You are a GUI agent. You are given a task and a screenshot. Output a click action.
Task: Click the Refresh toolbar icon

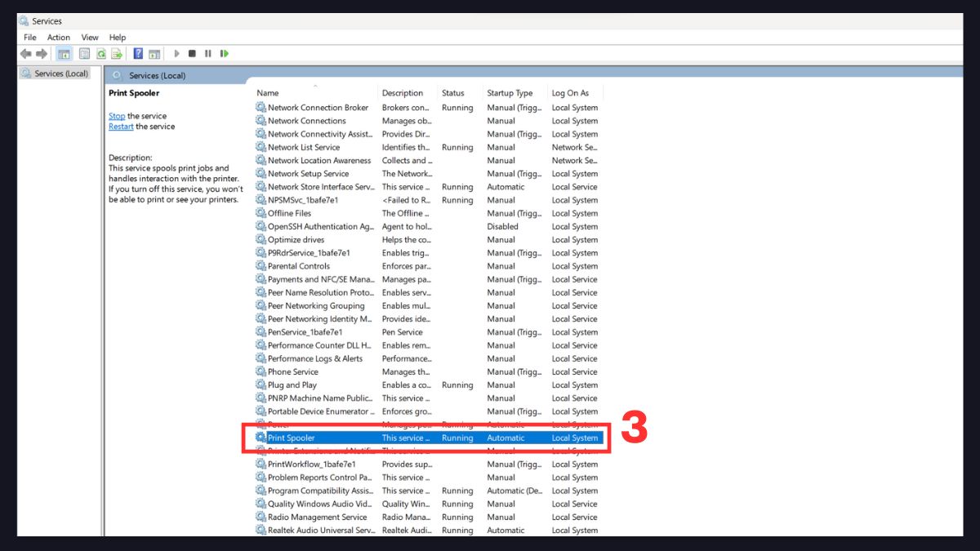101,54
